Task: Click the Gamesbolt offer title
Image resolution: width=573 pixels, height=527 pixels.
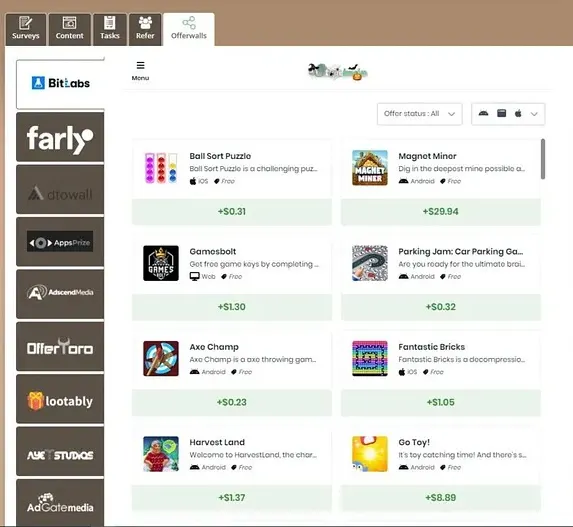Action: [x=213, y=251]
